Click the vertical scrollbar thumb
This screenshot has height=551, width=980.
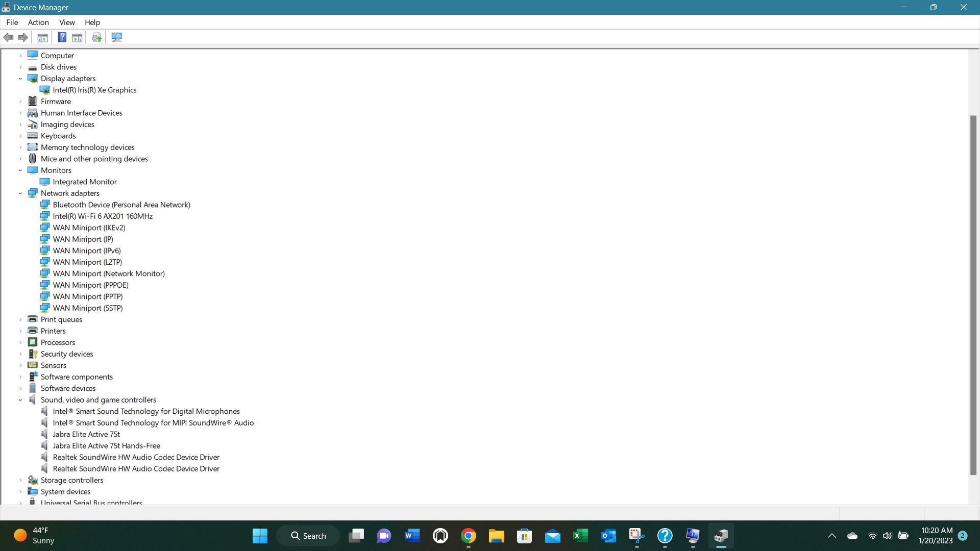(973, 295)
